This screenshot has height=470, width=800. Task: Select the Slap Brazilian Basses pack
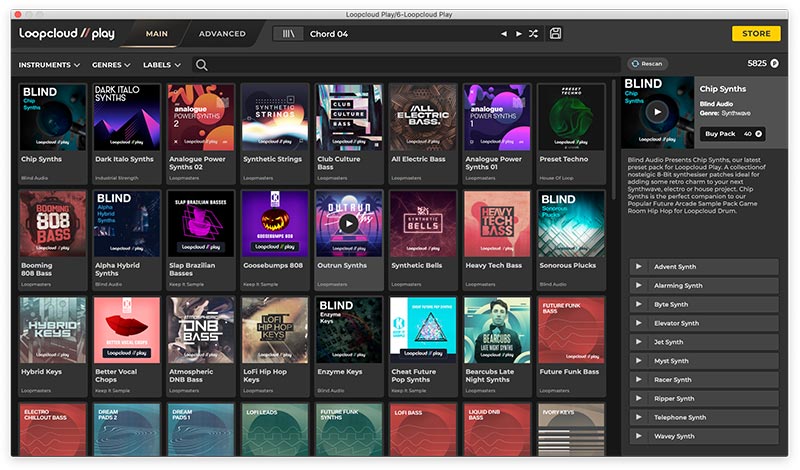(201, 240)
